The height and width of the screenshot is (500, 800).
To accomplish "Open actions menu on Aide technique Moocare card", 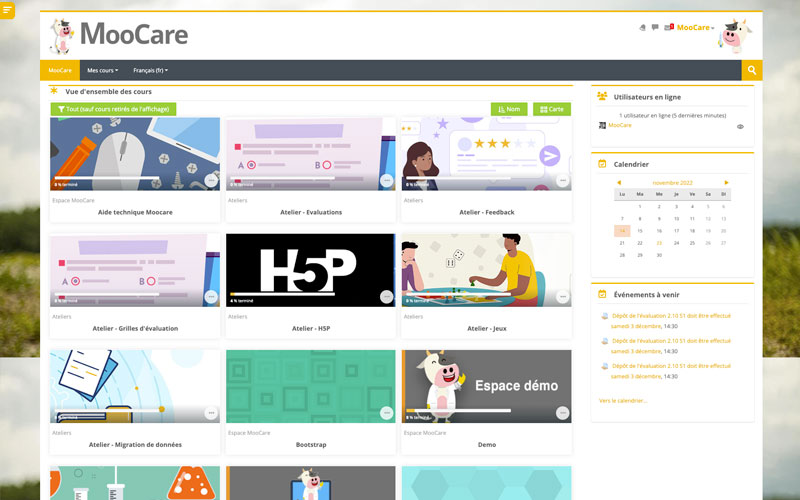I will click(211, 180).
